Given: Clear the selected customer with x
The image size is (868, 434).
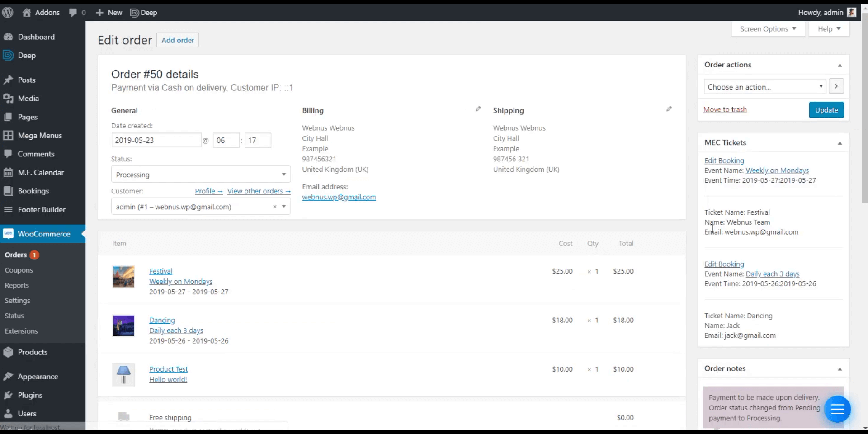Looking at the screenshot, I should pyautogui.click(x=274, y=207).
